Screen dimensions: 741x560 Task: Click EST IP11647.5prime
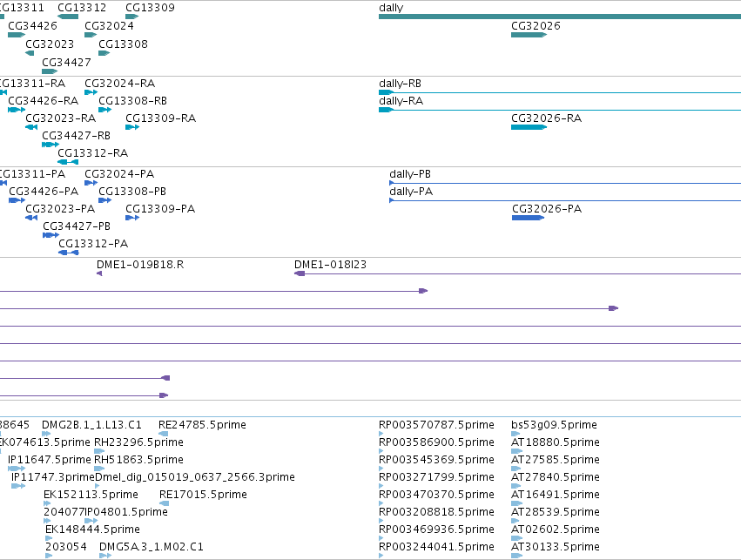[x=17, y=469]
